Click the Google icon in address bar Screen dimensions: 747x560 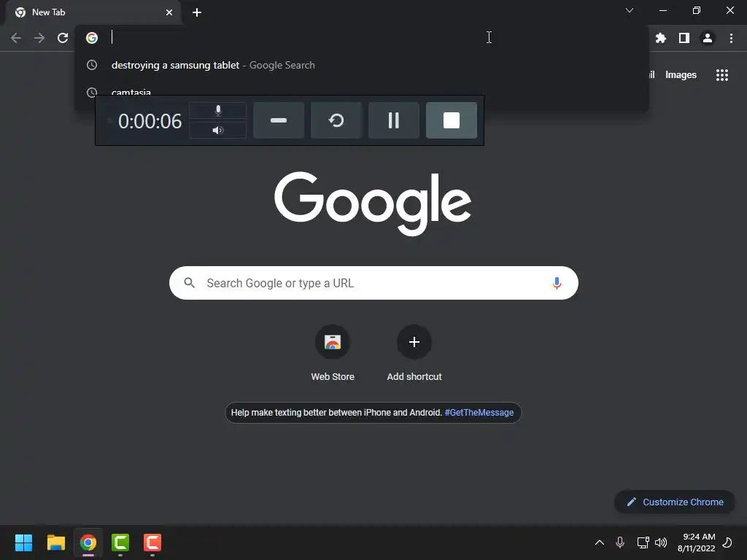(x=92, y=38)
